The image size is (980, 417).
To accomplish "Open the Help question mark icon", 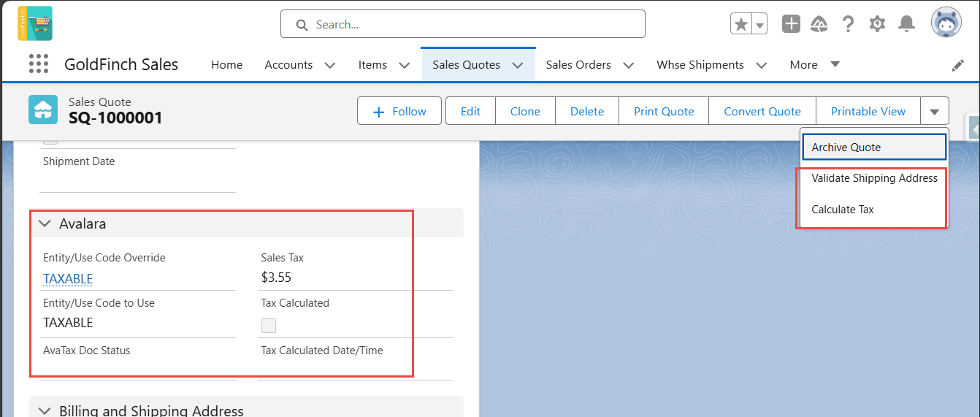I will click(848, 24).
